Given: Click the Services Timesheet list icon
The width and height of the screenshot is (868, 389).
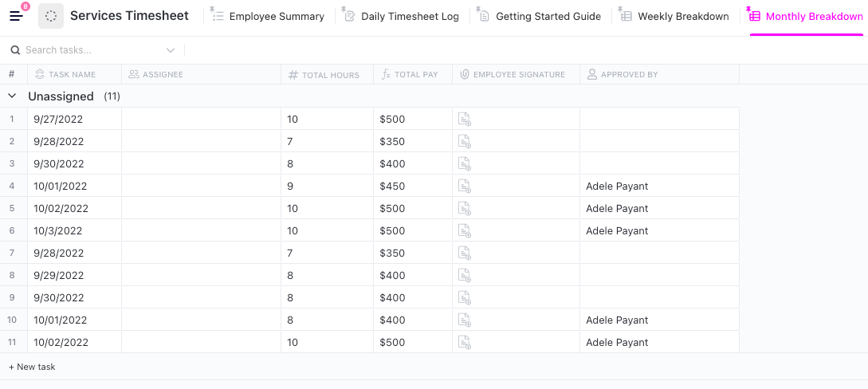Looking at the screenshot, I should pos(51,16).
